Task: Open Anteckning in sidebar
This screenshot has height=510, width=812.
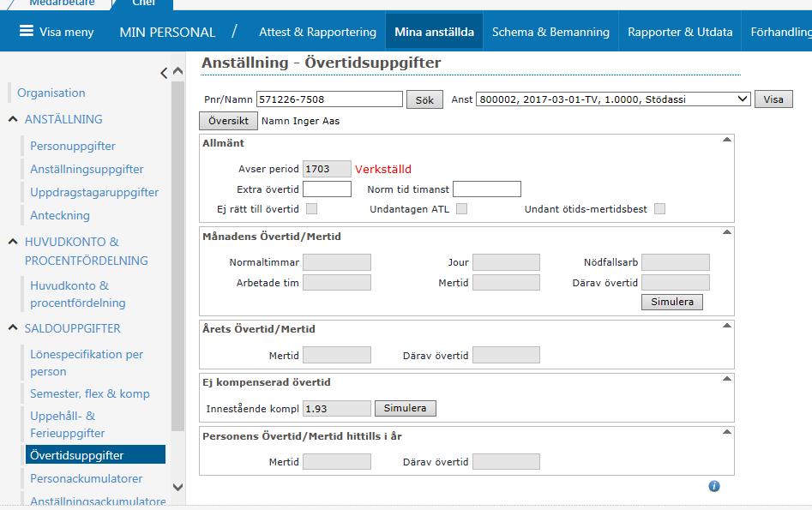Action: (59, 215)
